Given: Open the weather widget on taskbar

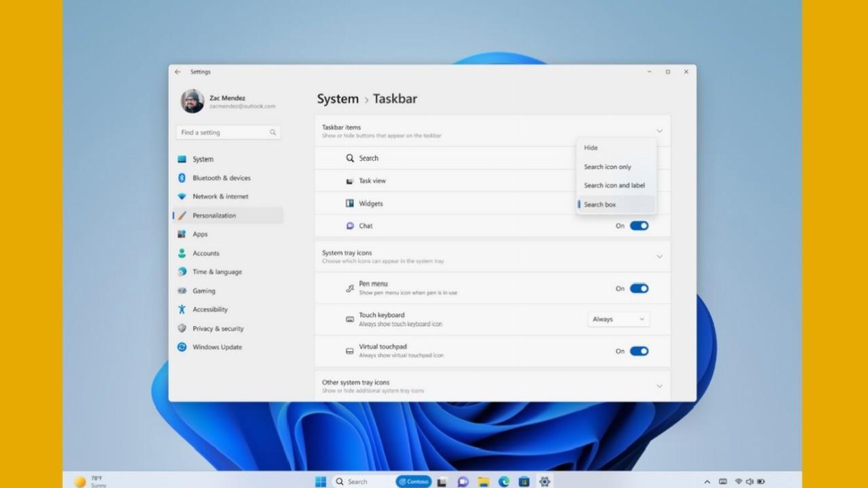Looking at the screenshot, I should tap(91, 481).
